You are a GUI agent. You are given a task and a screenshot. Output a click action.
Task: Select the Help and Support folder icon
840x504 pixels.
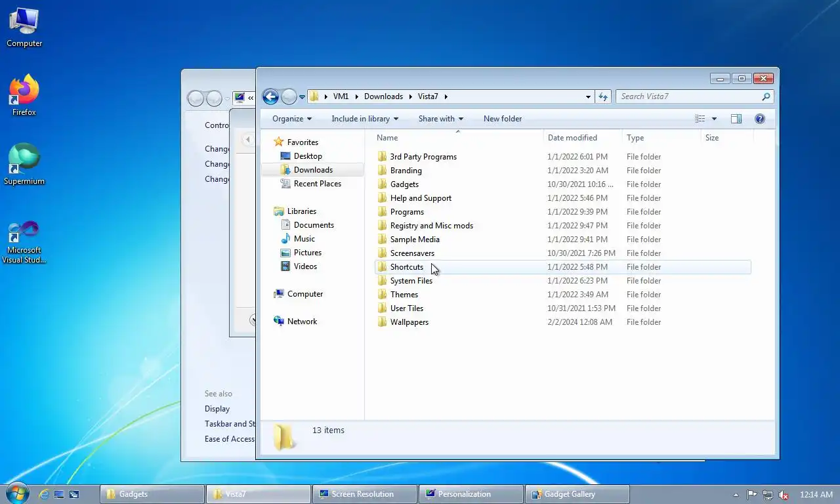(383, 198)
